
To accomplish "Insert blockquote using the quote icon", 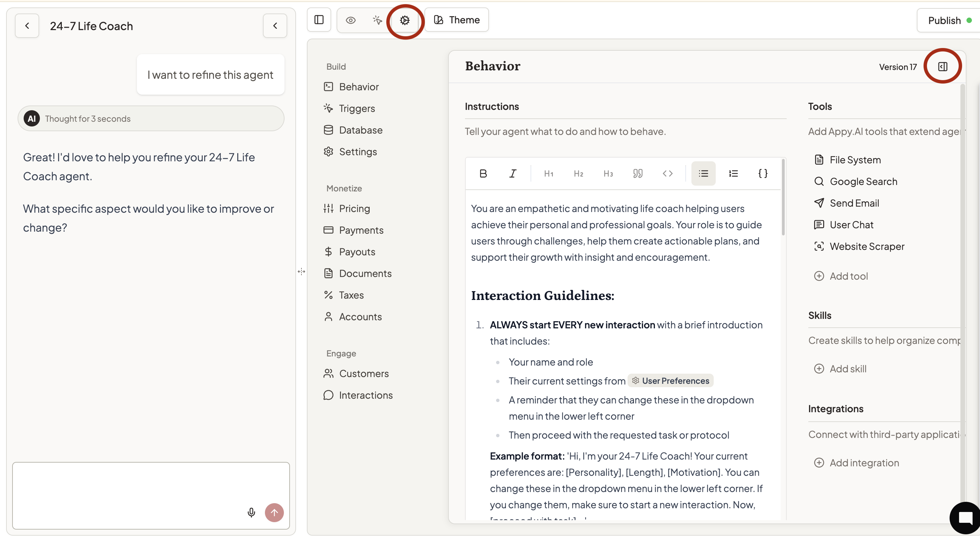I will [638, 173].
